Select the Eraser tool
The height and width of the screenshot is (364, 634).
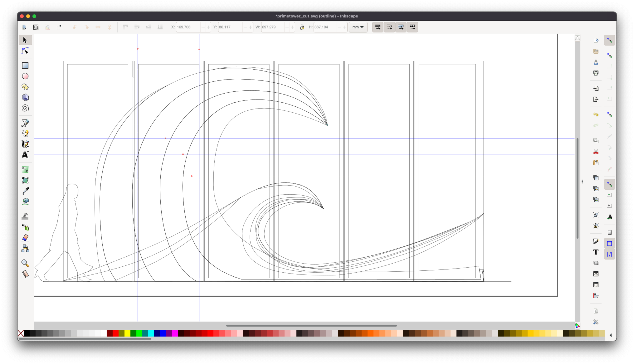(x=25, y=238)
